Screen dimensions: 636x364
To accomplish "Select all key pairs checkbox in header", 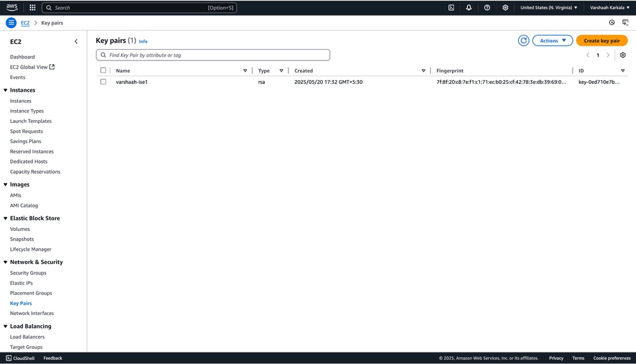I will point(103,70).
